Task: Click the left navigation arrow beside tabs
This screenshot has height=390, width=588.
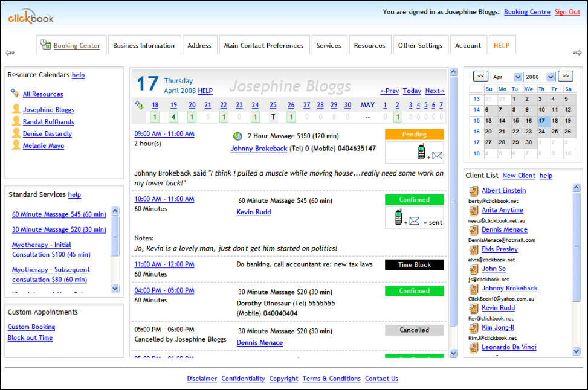Action: [10, 53]
